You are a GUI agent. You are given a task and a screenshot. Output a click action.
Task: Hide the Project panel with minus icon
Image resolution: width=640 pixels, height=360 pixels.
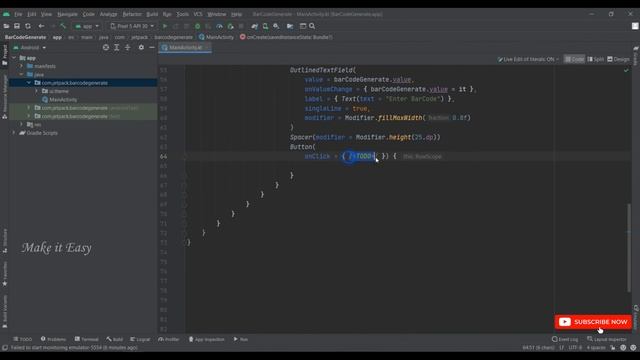point(152,48)
